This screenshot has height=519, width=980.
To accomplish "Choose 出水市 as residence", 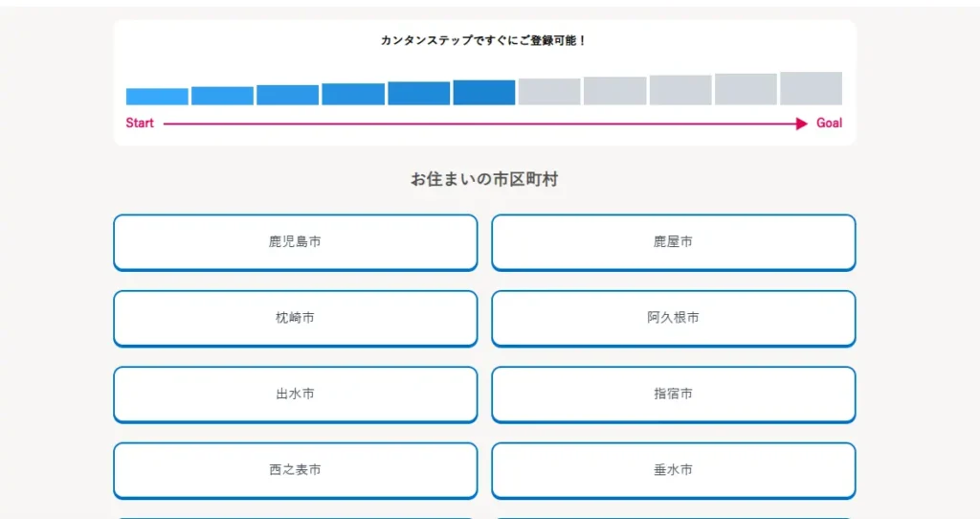I will 295,395.
